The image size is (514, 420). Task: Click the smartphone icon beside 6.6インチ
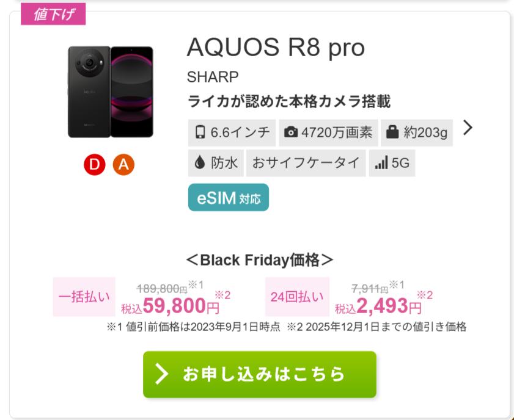coord(200,132)
